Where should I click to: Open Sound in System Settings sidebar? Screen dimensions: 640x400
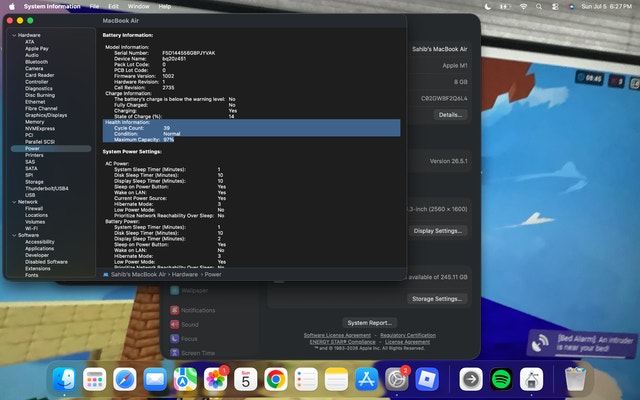click(184, 324)
